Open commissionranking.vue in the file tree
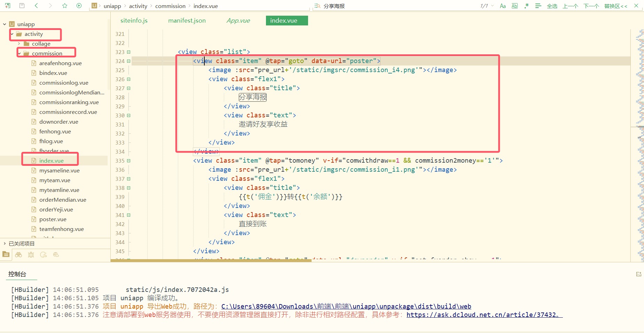 pos(69,102)
